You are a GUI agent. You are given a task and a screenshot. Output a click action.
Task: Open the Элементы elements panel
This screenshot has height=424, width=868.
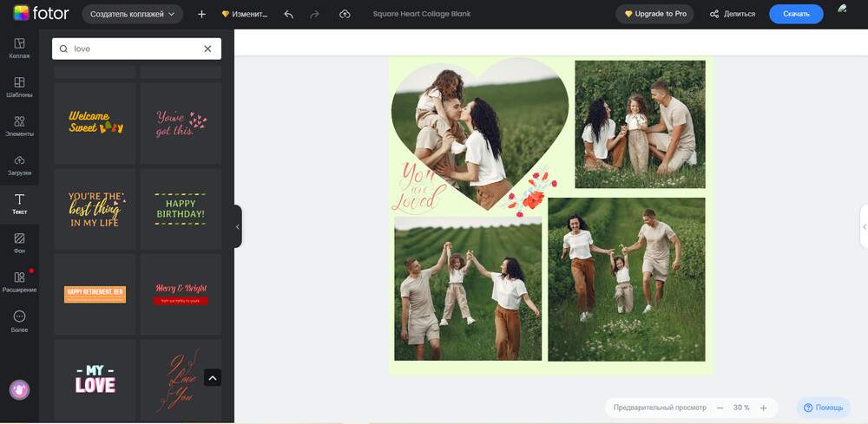[x=19, y=127]
